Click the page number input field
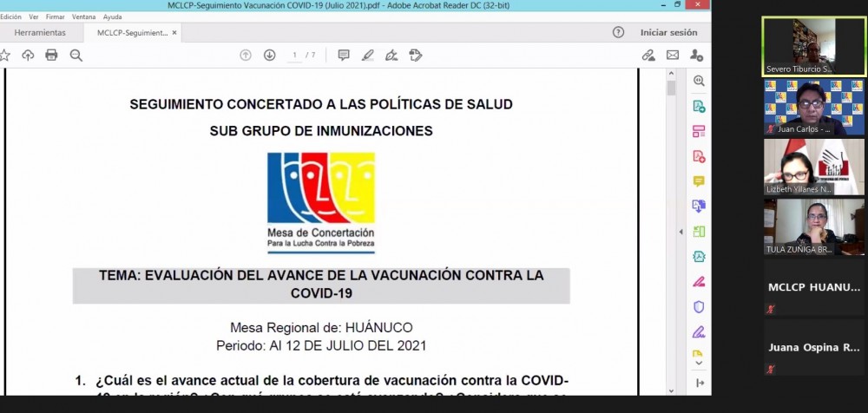This screenshot has height=413, width=868. tap(295, 56)
